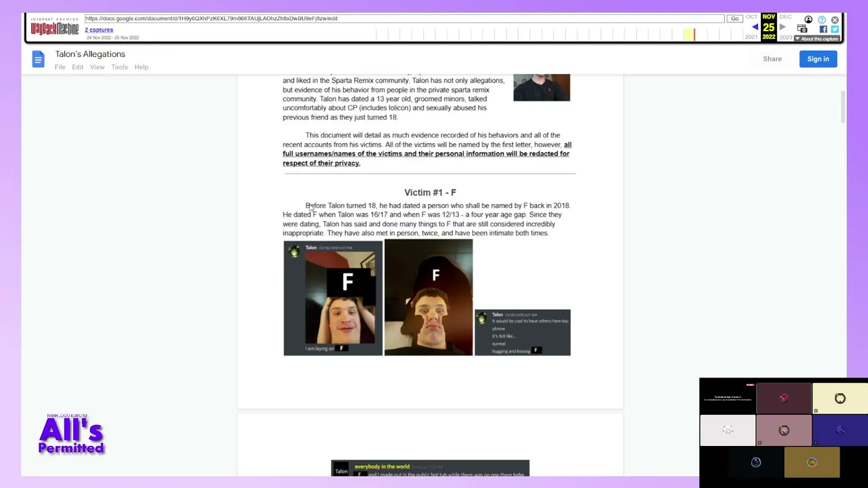Click the Share button
The image size is (868, 488).
click(772, 59)
